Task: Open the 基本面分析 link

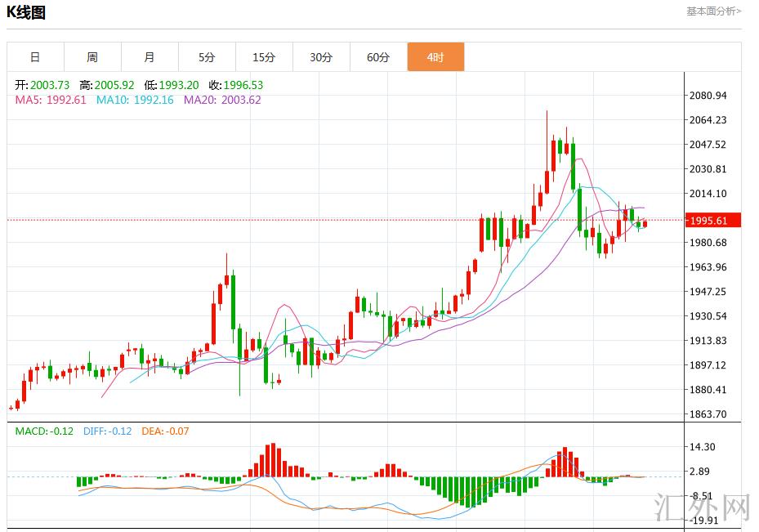Action: [713, 11]
